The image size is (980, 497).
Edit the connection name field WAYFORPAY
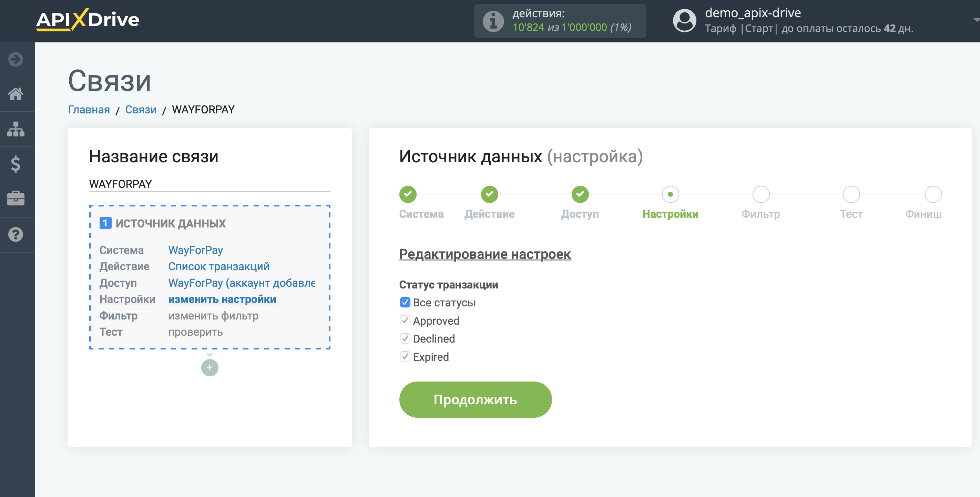tap(210, 184)
